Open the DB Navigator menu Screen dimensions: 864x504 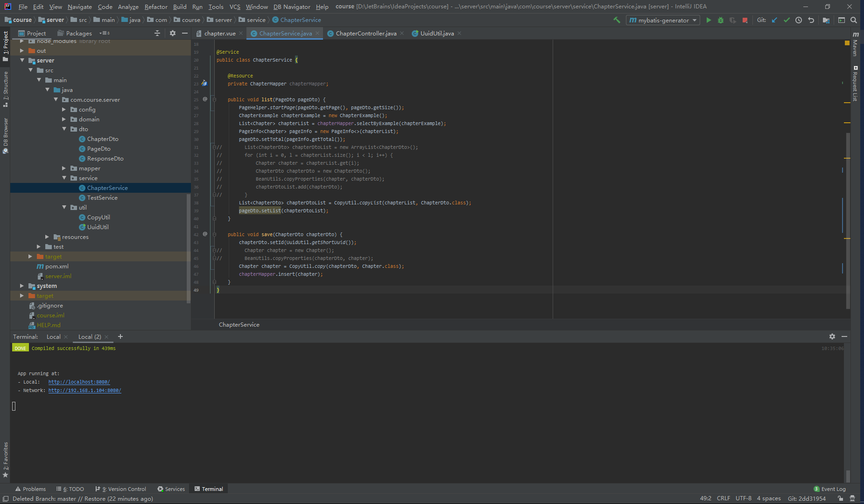pos(292,7)
